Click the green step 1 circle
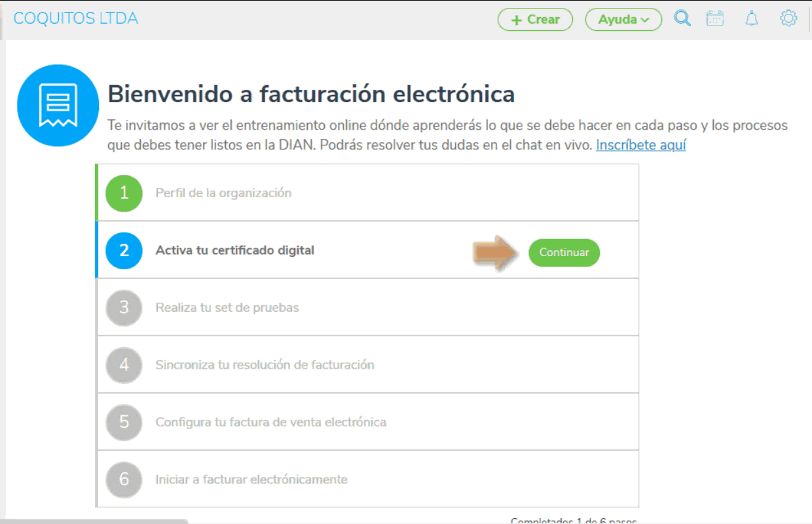The height and width of the screenshot is (524, 812). pos(124,193)
